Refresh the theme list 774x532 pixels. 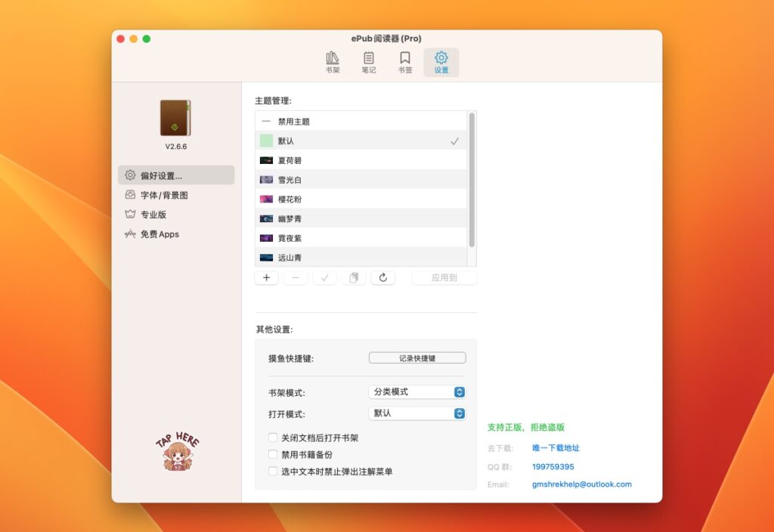pos(383,277)
